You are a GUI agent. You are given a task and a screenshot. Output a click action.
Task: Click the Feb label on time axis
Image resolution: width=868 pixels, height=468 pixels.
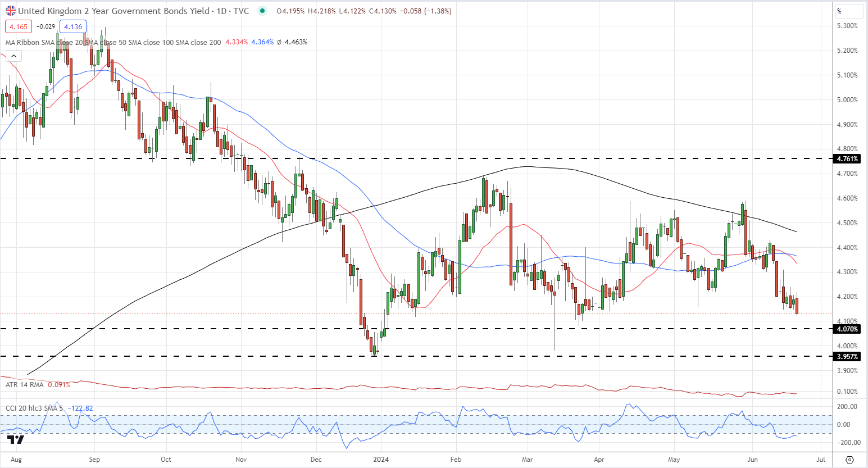pyautogui.click(x=456, y=460)
